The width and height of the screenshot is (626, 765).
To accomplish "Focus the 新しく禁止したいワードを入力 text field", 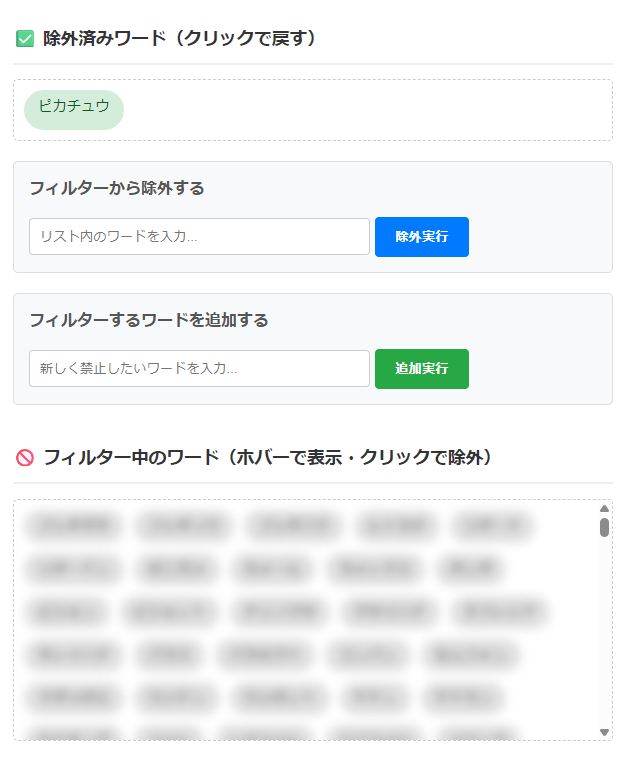I will [199, 369].
